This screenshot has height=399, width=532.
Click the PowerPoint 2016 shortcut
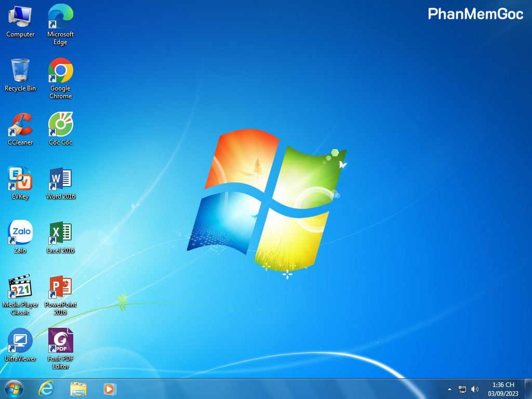pos(61,287)
